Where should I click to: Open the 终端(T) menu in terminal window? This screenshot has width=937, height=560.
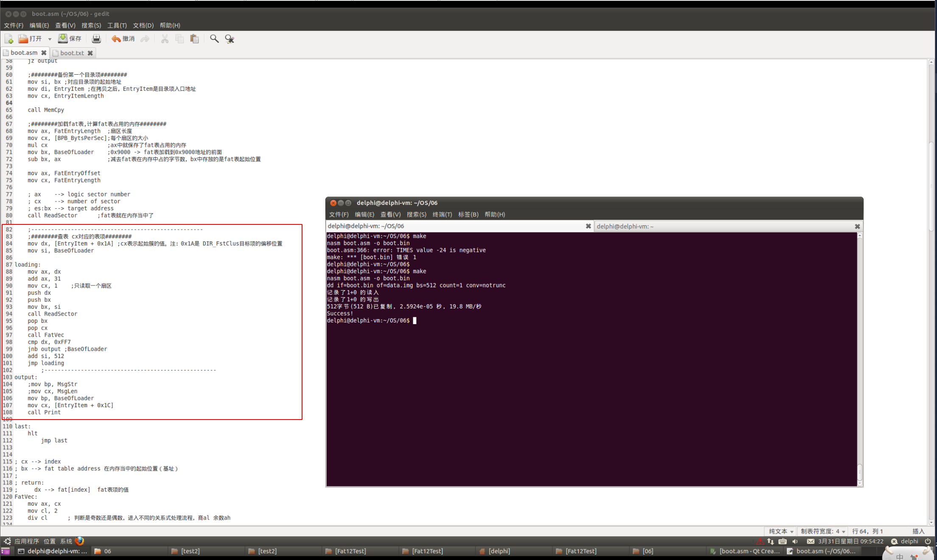(442, 214)
